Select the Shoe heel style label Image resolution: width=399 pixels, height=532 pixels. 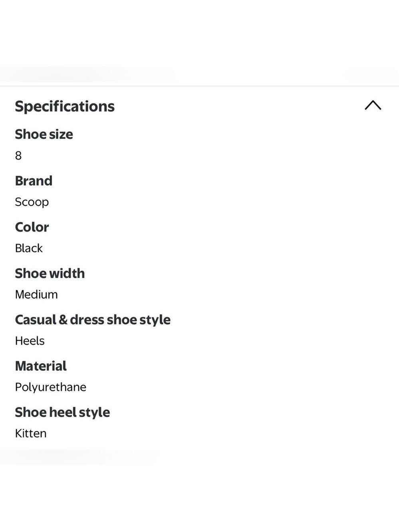tap(62, 412)
